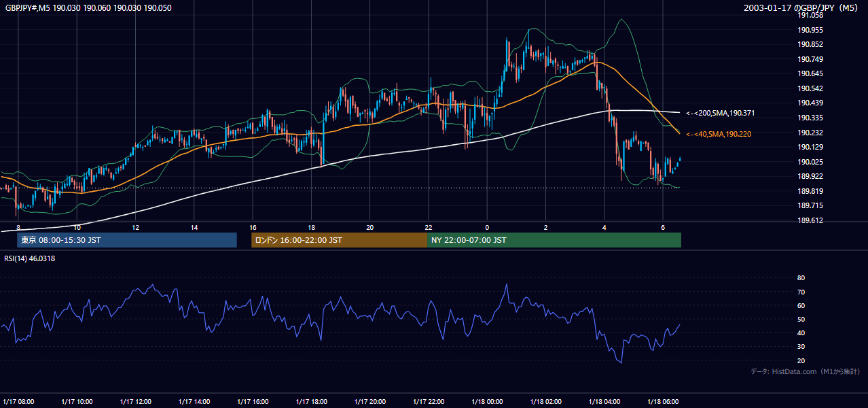Click price scale value 189.715
The width and height of the screenshot is (868, 408).
pos(810,205)
